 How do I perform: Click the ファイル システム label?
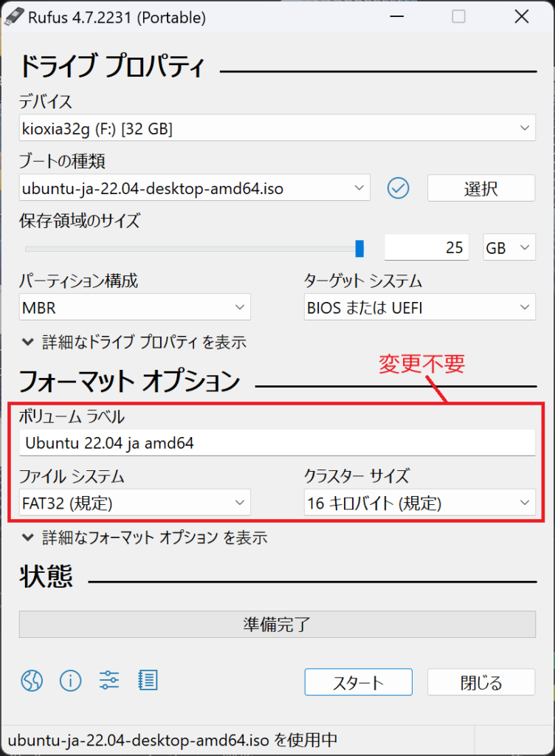(72, 476)
